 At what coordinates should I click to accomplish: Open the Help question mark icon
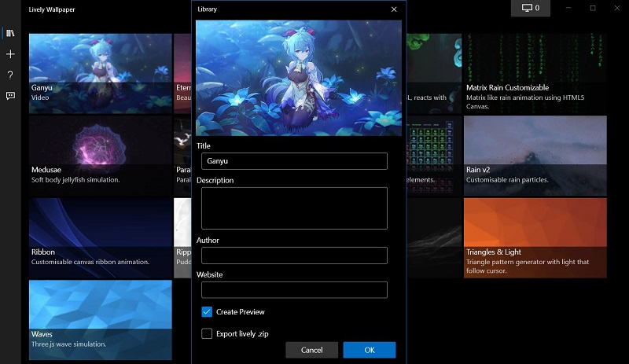pyautogui.click(x=10, y=75)
